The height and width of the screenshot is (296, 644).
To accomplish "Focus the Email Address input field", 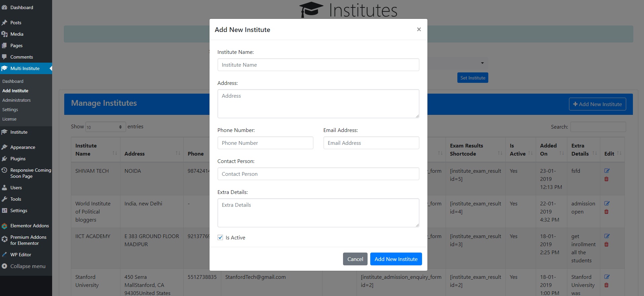I will (371, 143).
